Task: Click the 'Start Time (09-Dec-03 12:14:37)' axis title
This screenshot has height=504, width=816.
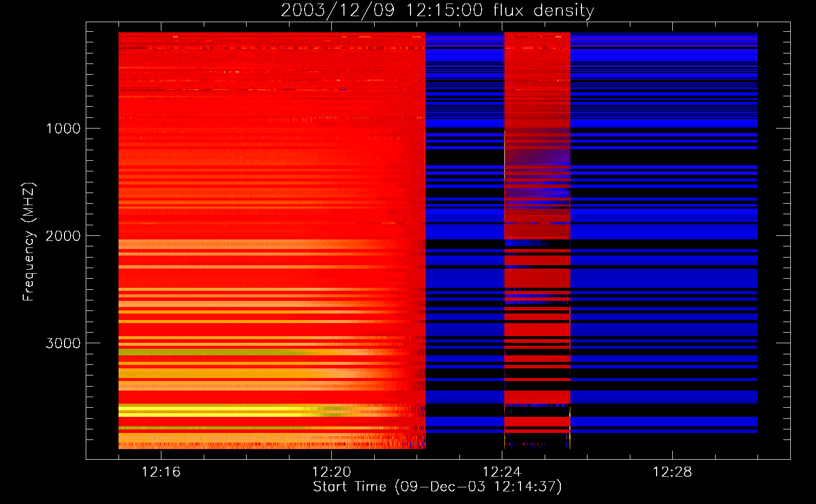Action: tap(437, 487)
